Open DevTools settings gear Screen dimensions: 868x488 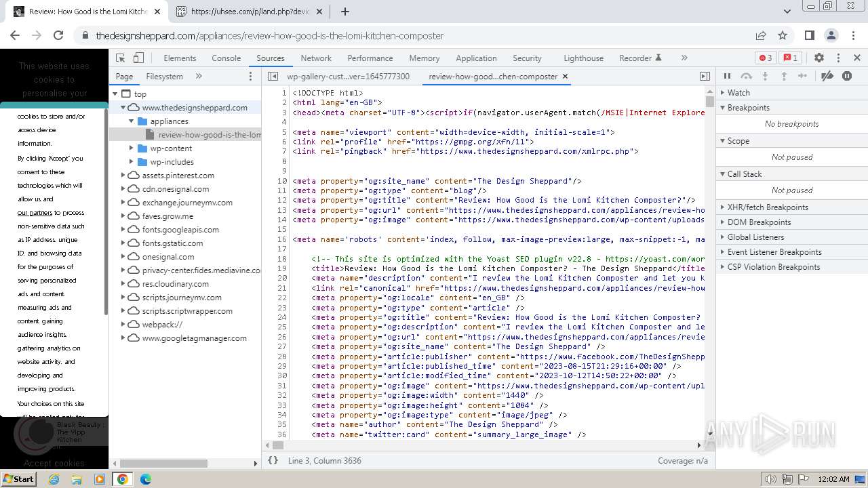[x=819, y=58]
